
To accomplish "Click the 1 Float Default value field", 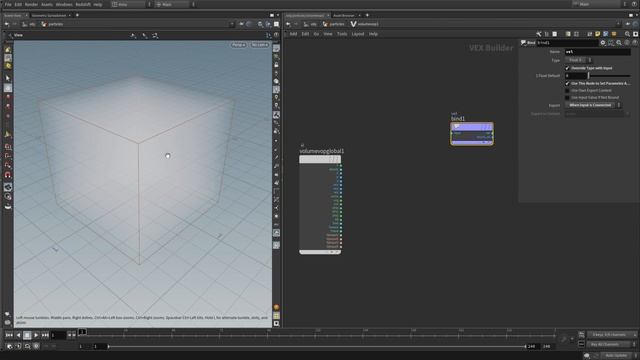I will pos(576,76).
